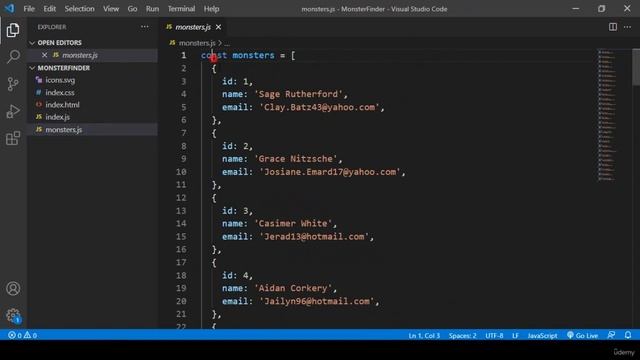This screenshot has height=360, width=640.
Task: Change language mode JavaScript
Action: coord(542,335)
